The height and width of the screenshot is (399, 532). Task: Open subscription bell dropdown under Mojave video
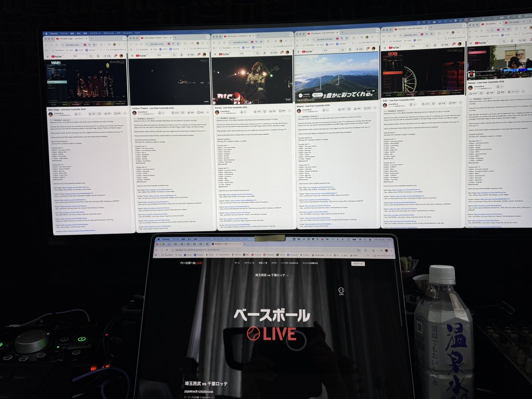click(x=326, y=110)
